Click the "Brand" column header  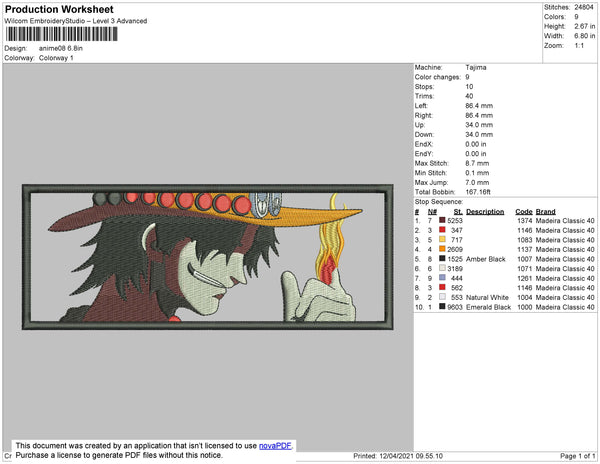tap(545, 212)
